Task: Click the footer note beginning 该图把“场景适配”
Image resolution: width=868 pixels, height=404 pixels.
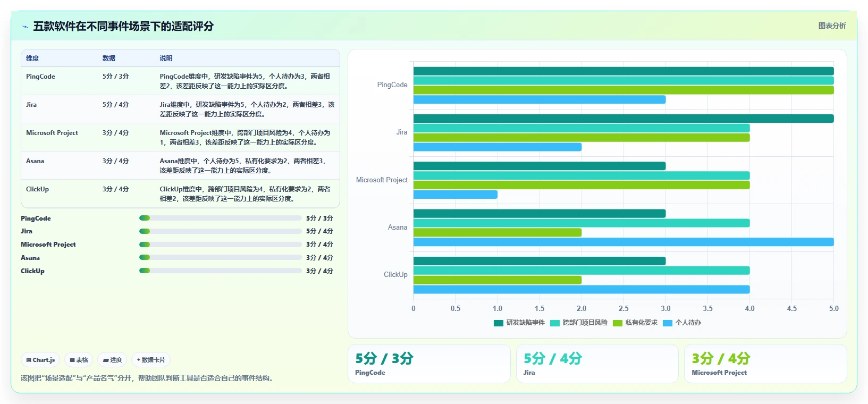Action: (x=147, y=378)
